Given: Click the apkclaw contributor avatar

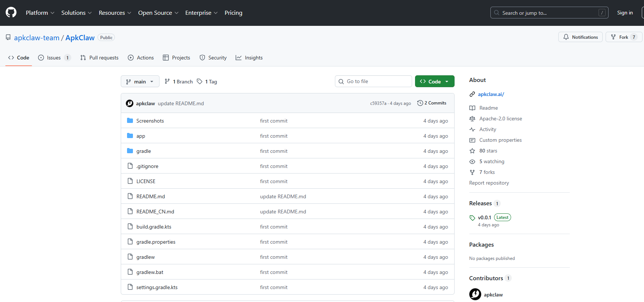Looking at the screenshot, I should (475, 294).
